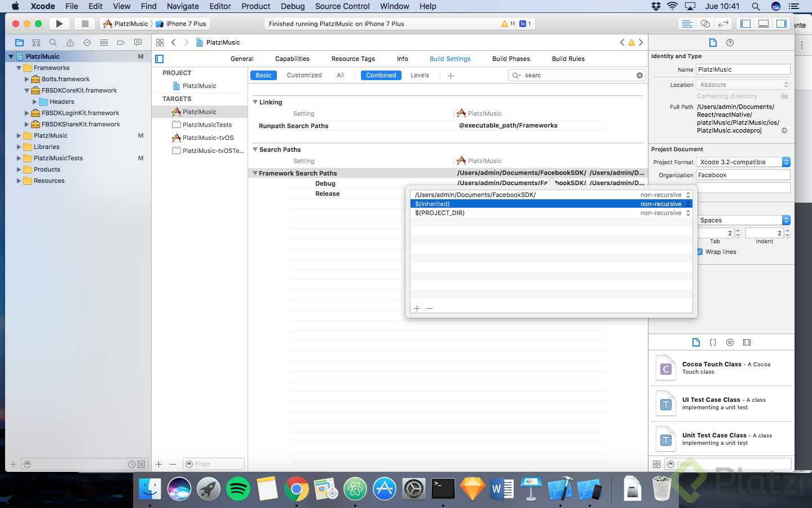The width and height of the screenshot is (812, 508).
Task: Toggle the Navigator panel visibility
Action: pos(745,24)
